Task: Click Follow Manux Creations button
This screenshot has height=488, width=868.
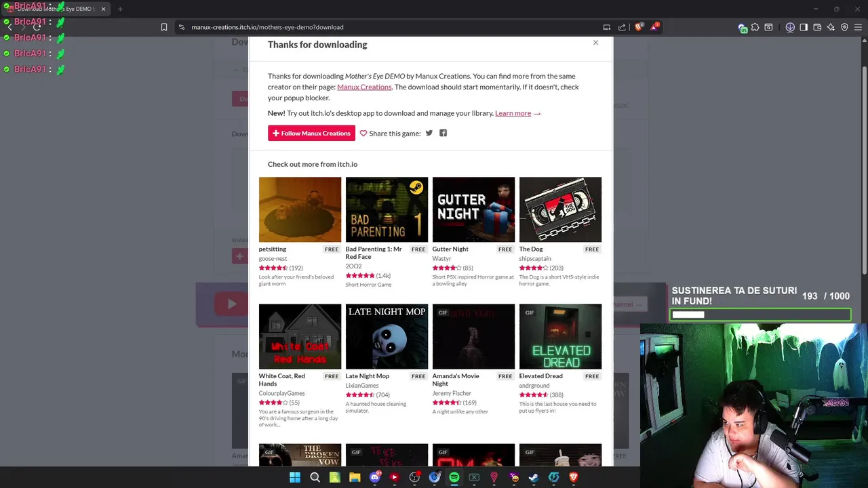Action: pos(311,134)
